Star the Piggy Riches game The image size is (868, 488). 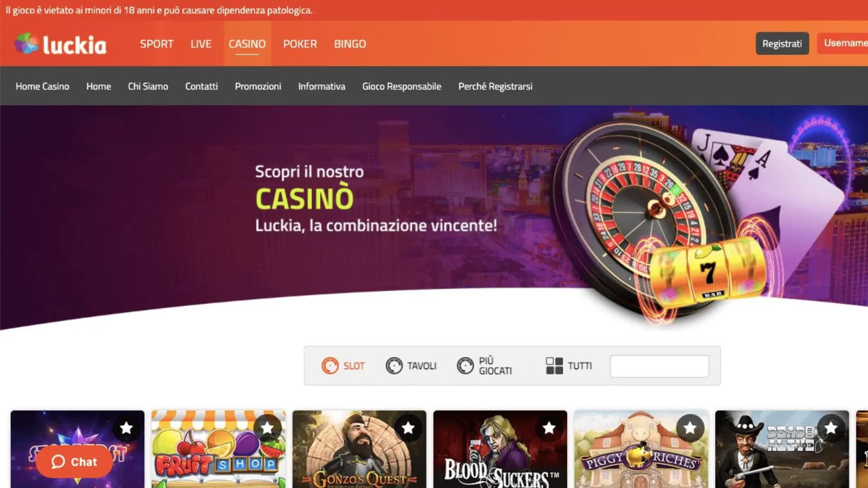(690, 427)
